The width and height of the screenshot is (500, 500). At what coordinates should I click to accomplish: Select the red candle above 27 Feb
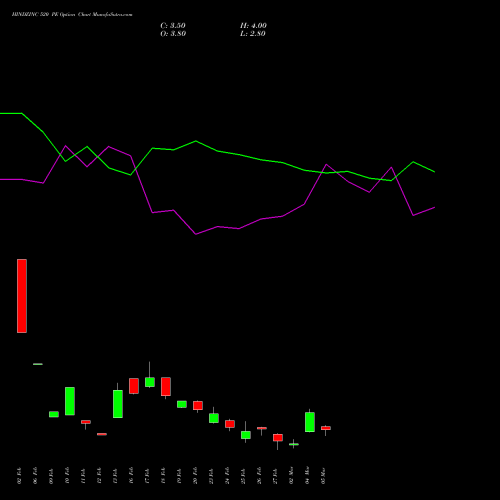(x=278, y=438)
